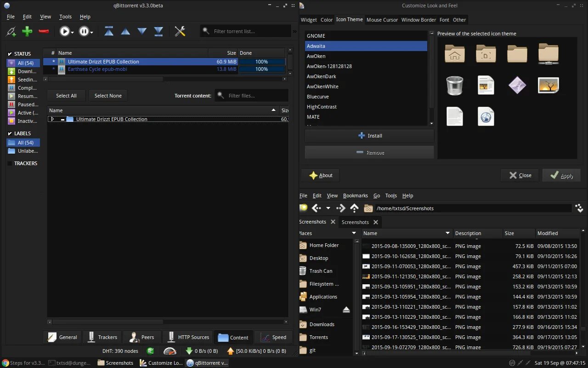This screenshot has width=588, height=368.
Task: Open the Trackers tab in qBittorrent
Action: pos(102,337)
